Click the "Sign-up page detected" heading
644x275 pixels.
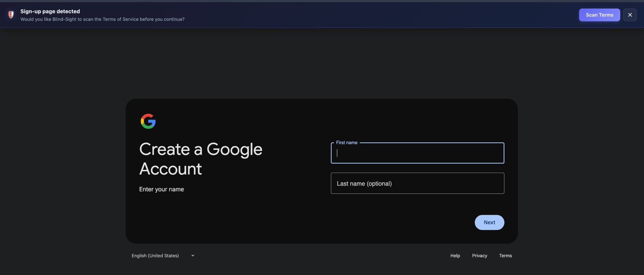50,11
